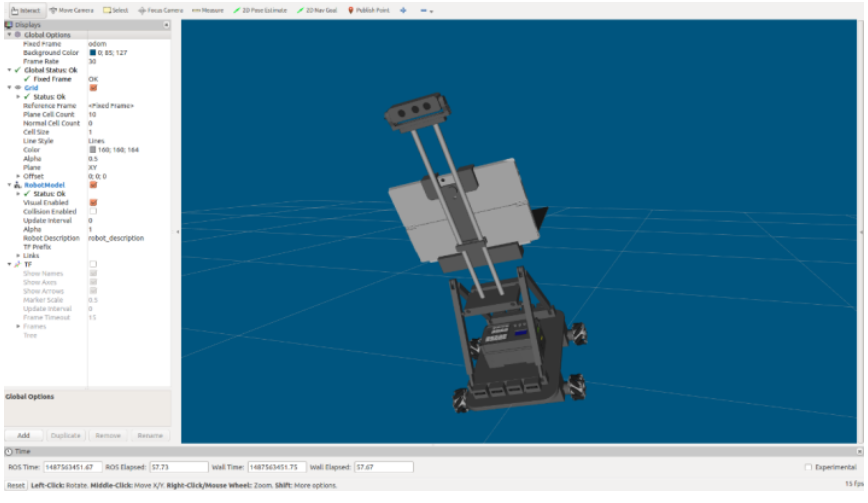Toggle the Show Axes checkbox
868x503 pixels.
pyautogui.click(x=93, y=282)
